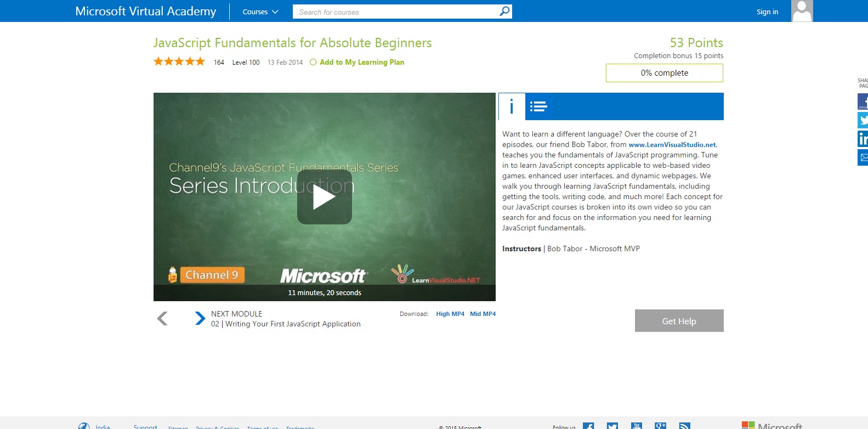Click the footer Support link
Screen dimensions: 868x429
145,426
